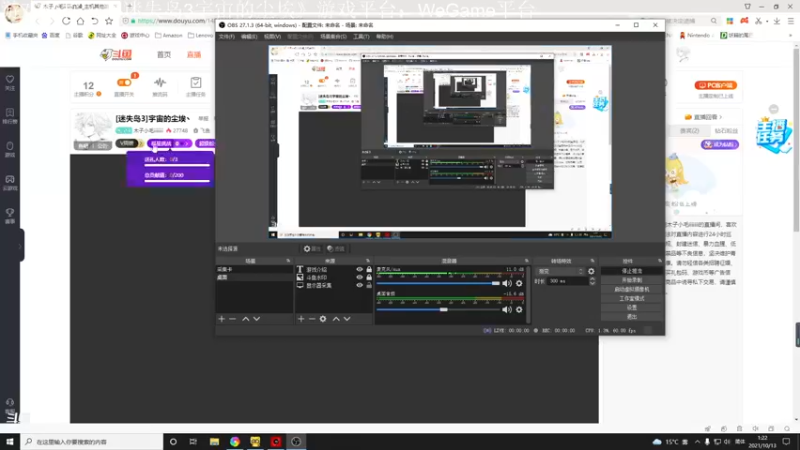The width and height of the screenshot is (800, 450).
Task: Reload page with browser refresh icon
Action: click(66, 21)
